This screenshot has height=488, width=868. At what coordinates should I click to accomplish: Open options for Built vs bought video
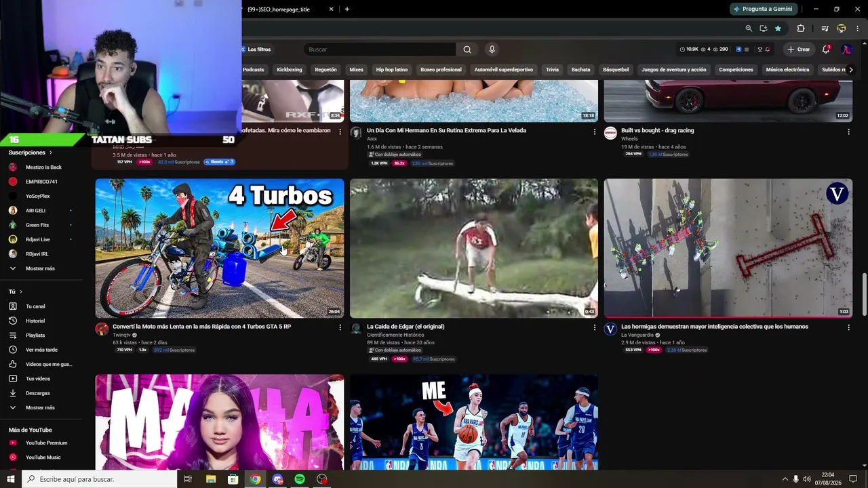point(848,131)
